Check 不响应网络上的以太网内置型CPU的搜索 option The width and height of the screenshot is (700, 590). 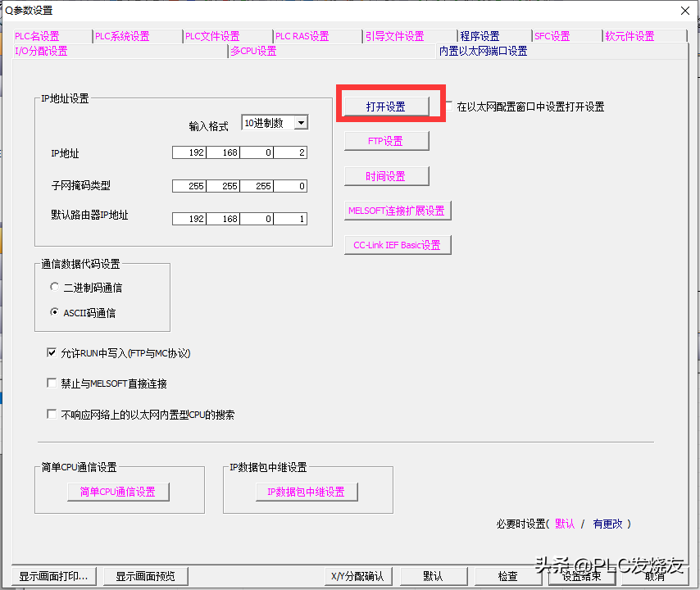coord(52,415)
